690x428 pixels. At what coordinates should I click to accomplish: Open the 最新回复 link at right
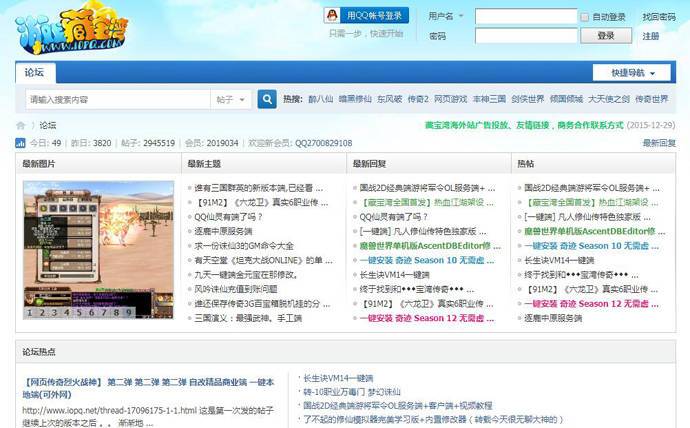click(659, 143)
